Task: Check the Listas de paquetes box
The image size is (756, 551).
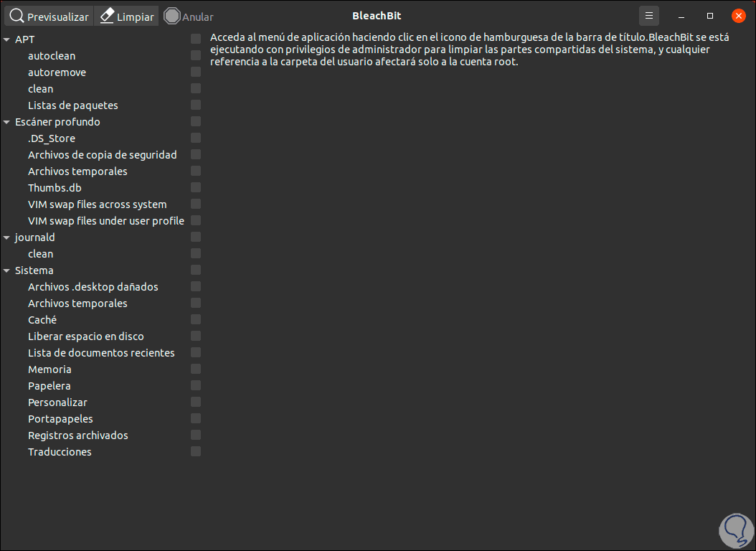Action: pyautogui.click(x=196, y=105)
